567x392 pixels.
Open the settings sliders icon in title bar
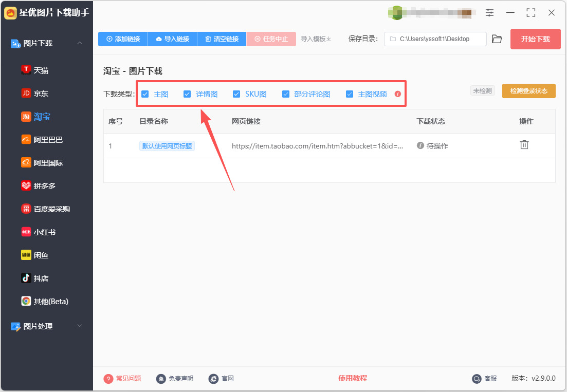(x=489, y=13)
